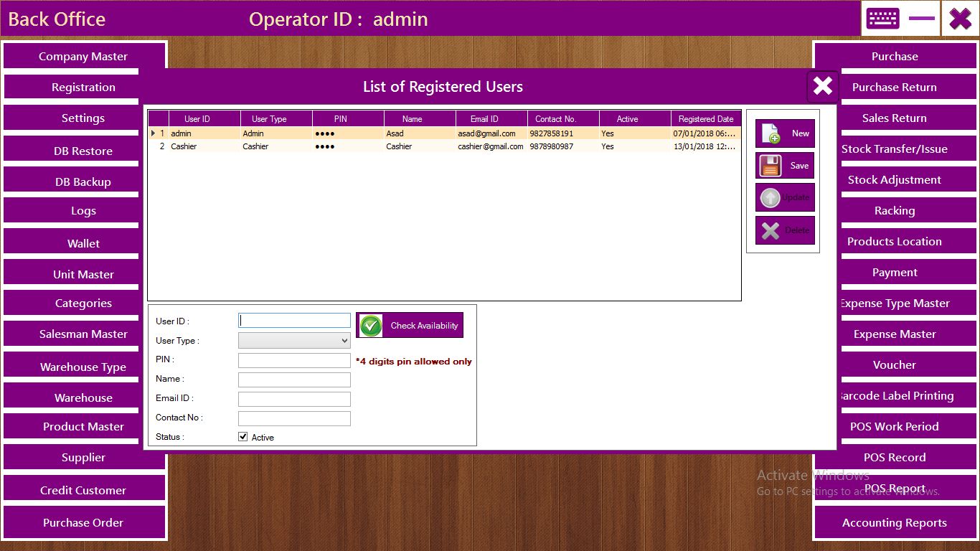This screenshot has height=551, width=980.
Task: Open the Company Master menu
Action: [83, 57]
